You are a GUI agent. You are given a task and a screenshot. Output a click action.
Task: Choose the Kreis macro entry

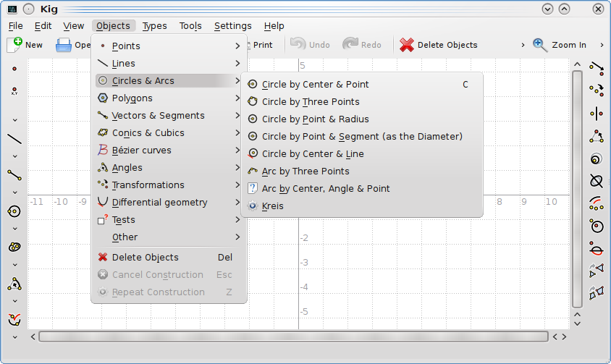click(x=362, y=206)
